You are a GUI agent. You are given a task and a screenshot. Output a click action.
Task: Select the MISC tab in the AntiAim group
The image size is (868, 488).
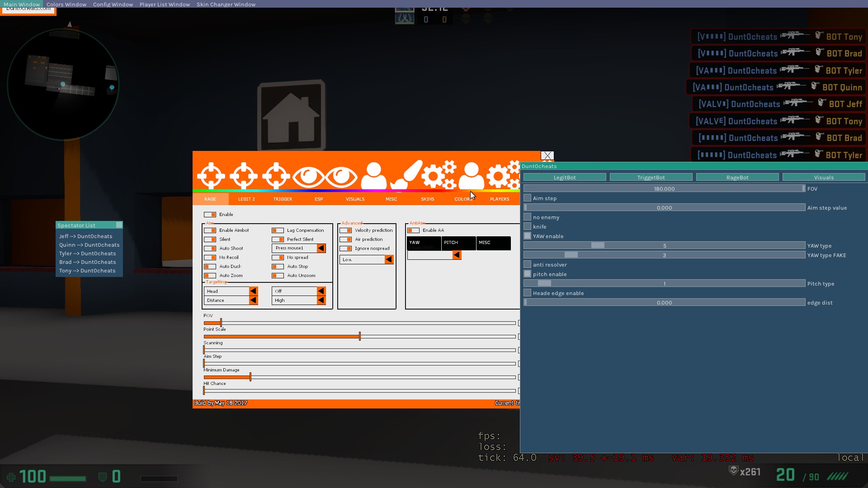click(493, 243)
